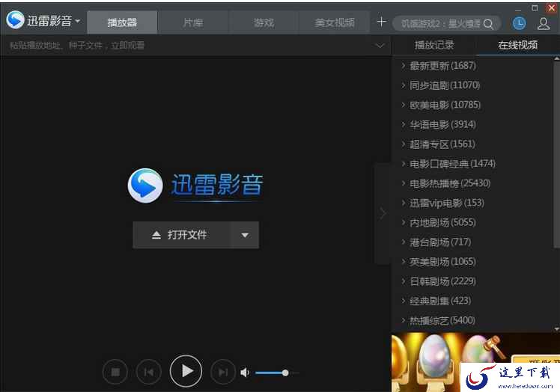Click the magnifier search icon
Screen dimensions: 560x392
[x=488, y=24]
